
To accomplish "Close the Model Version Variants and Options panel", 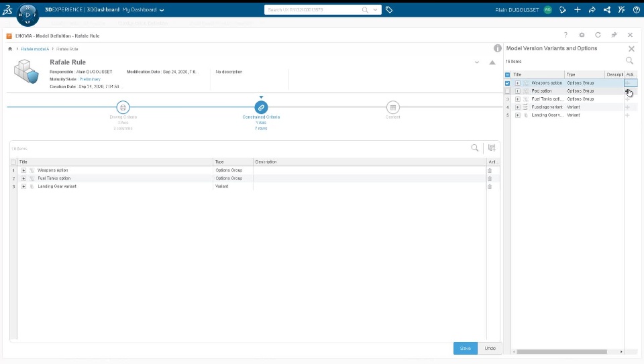I will click(x=632, y=49).
